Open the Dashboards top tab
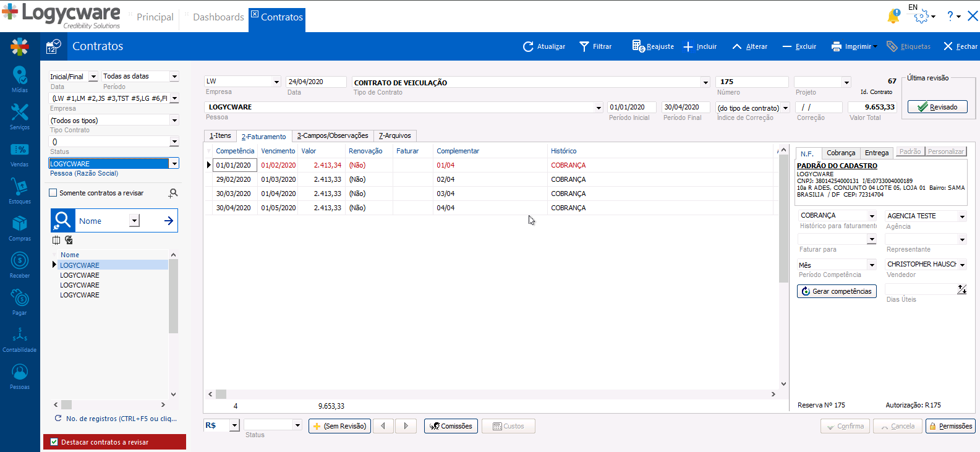 click(218, 17)
